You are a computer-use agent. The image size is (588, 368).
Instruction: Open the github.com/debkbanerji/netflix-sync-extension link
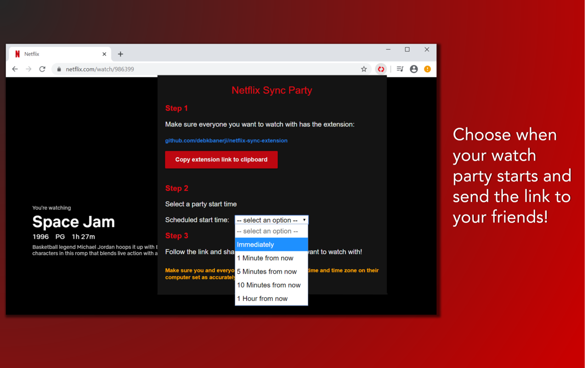click(x=226, y=141)
